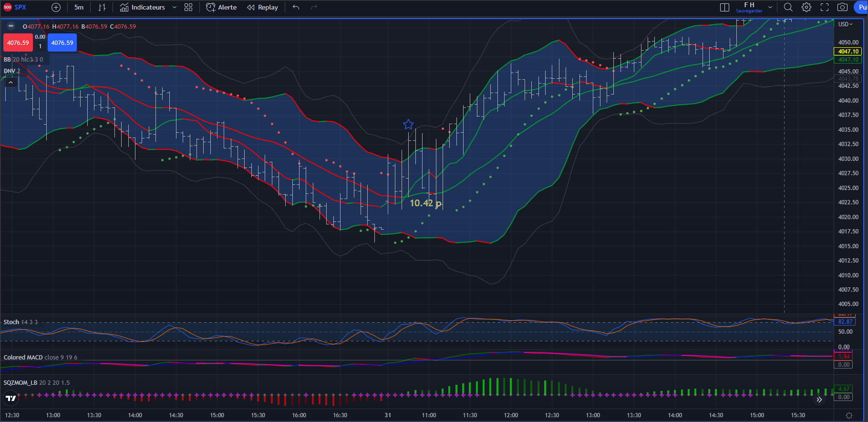Start bar Replay mode
The height and width of the screenshot is (422, 868).
263,7
